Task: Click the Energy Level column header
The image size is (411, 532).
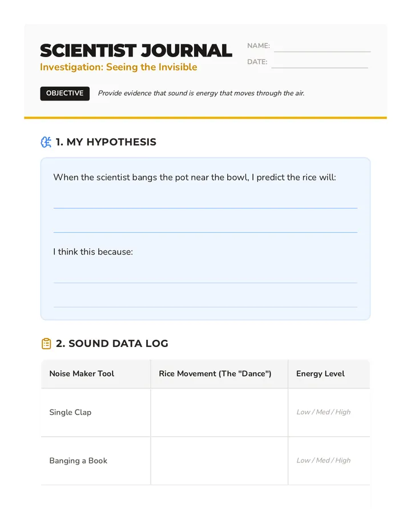Action: pyautogui.click(x=320, y=373)
